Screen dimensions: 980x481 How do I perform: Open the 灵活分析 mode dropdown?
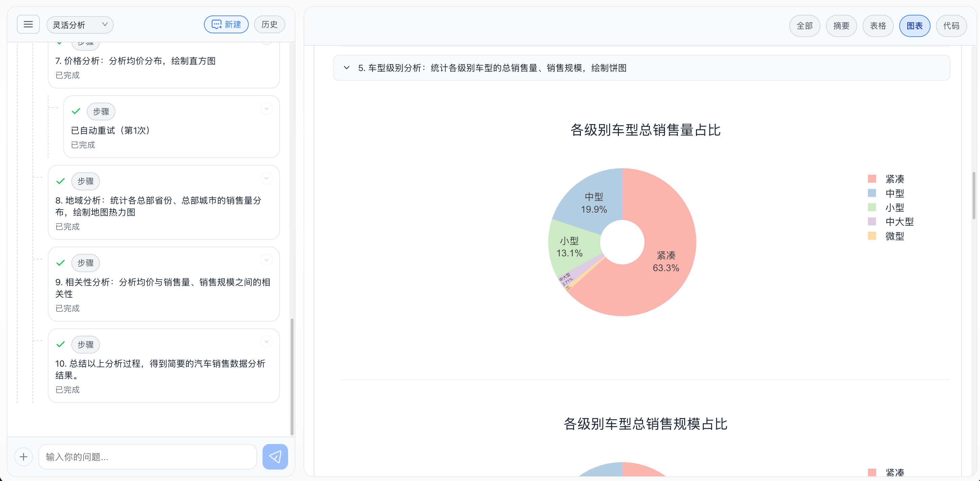tap(80, 25)
